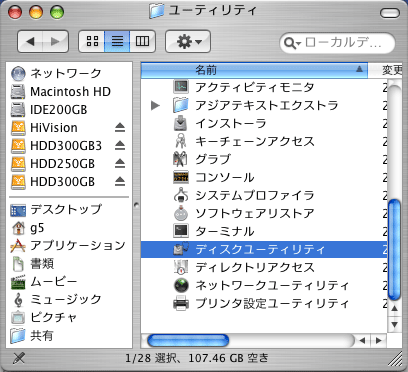The width and height of the screenshot is (408, 372).
Task: Click the vertical scrollbar thumb
Action: [x=395, y=250]
